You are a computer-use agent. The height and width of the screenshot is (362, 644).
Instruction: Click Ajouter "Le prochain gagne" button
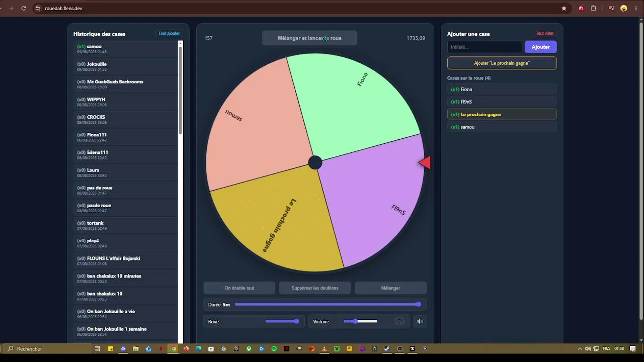click(502, 63)
